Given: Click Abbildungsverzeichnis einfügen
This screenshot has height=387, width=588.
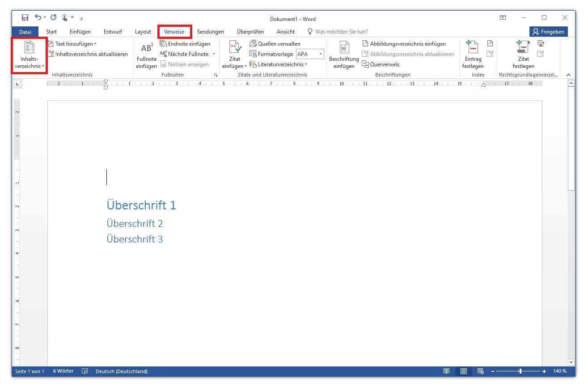Looking at the screenshot, I should (x=404, y=44).
